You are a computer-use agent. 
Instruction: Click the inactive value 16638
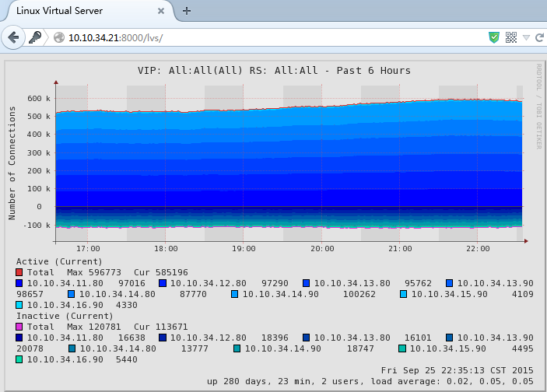[131, 338]
